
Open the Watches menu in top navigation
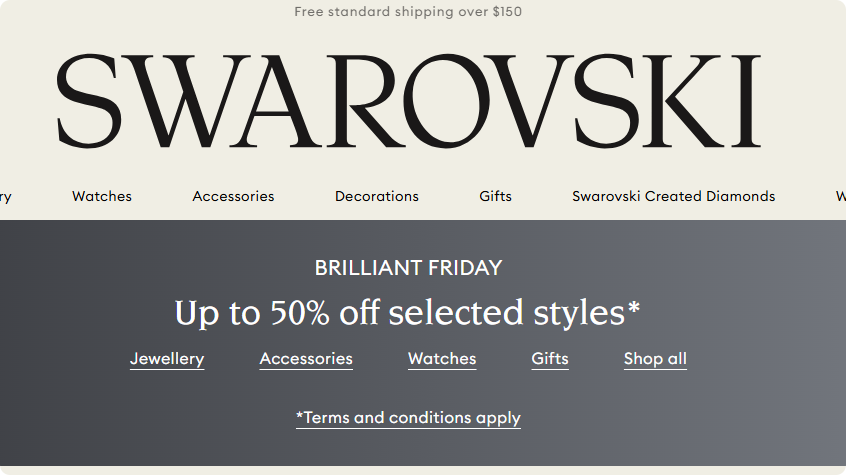[102, 197]
